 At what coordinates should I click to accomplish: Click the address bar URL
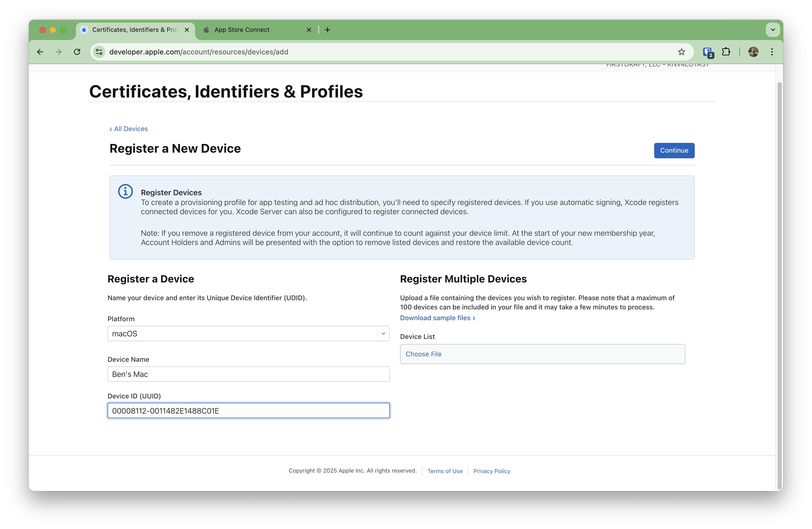coord(199,52)
